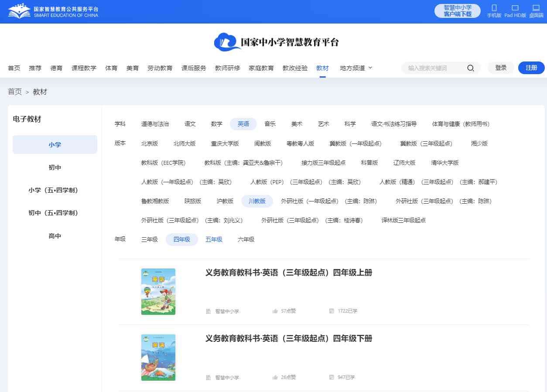Open the 四年级上册 textbook cover thumbnail
547x392 pixels.
click(x=158, y=291)
